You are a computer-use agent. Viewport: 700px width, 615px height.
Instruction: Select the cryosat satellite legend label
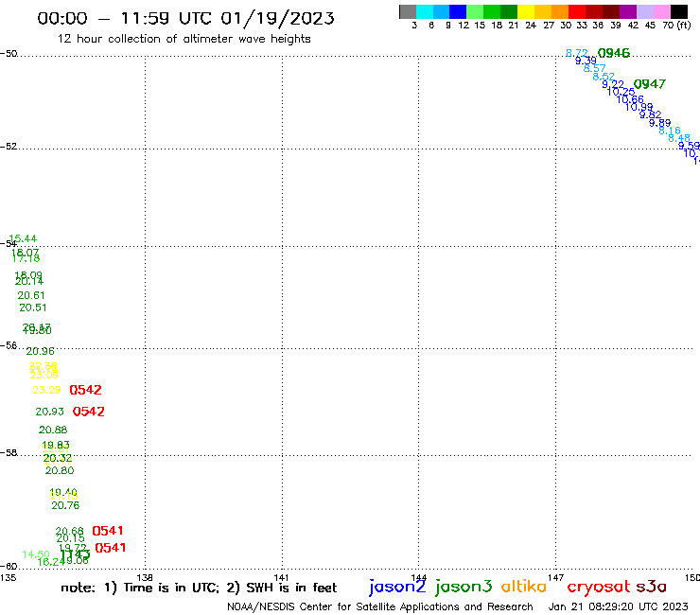point(598,588)
